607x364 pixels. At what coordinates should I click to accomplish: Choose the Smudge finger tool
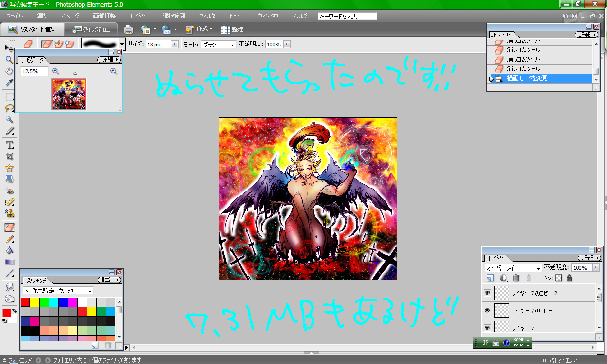(9, 287)
